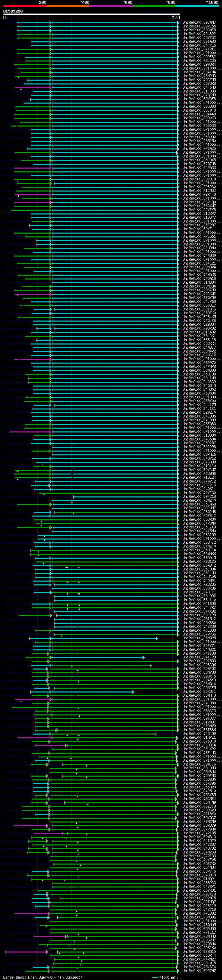The height and width of the screenshot is (980, 222).
Task: Click hit label UniRef100_A9NSN9
Action: coord(199,822)
